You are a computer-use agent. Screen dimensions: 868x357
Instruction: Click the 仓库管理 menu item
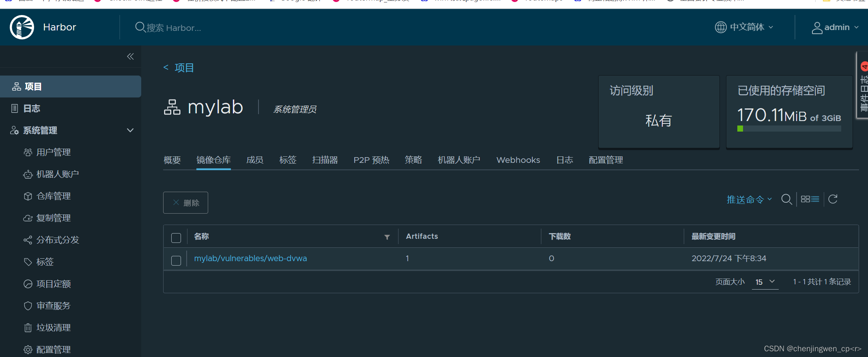tap(53, 196)
